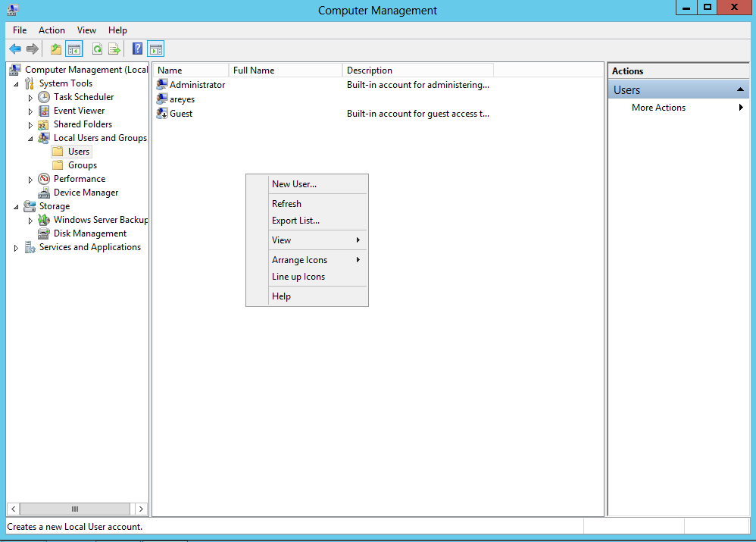Click the Back arrow toolbar icon

[x=15, y=49]
